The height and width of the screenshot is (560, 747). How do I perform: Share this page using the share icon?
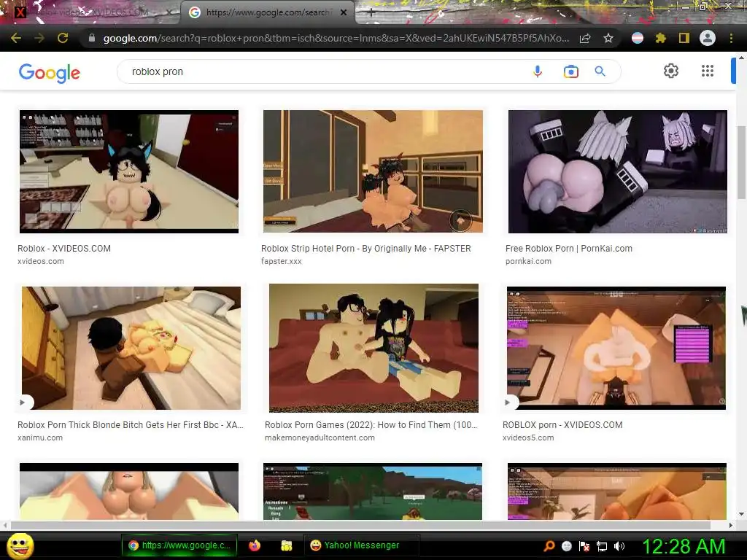coord(585,38)
